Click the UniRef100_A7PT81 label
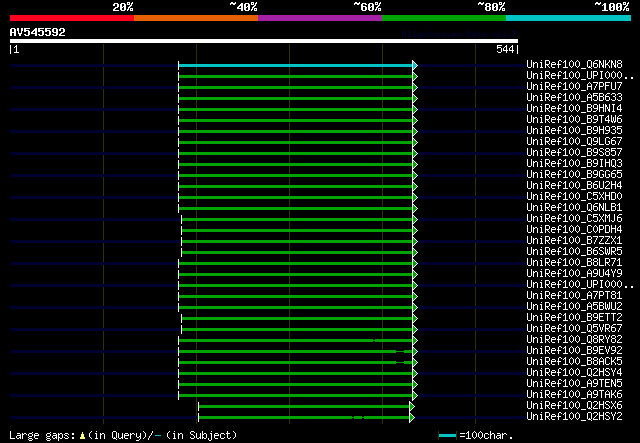This screenshot has width=640, height=443. click(x=574, y=296)
